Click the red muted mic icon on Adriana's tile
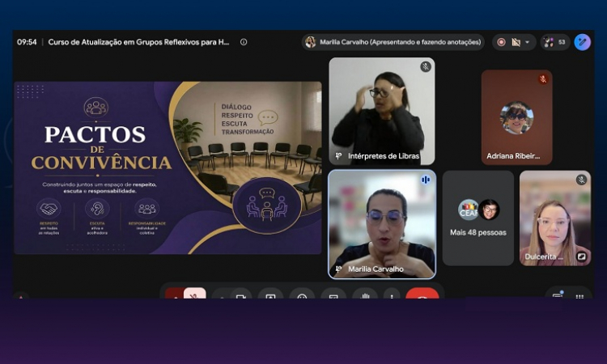The height and width of the screenshot is (364, 607). click(543, 79)
